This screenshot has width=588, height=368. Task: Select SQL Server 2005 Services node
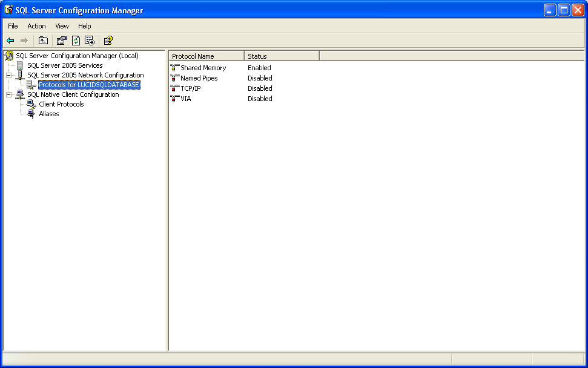[65, 65]
